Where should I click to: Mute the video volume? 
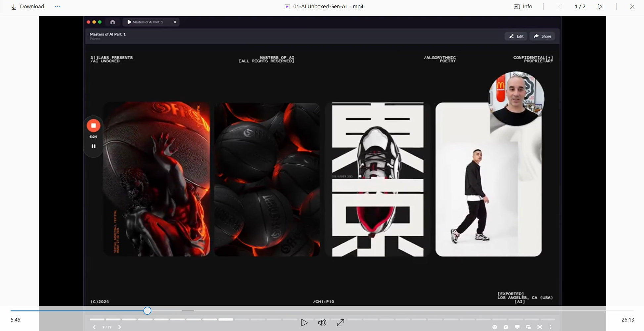322,323
